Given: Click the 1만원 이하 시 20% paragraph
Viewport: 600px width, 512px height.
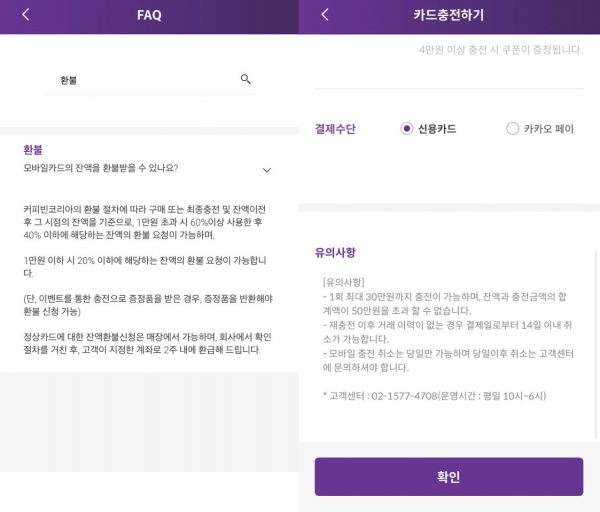Looking at the screenshot, I should (145, 266).
